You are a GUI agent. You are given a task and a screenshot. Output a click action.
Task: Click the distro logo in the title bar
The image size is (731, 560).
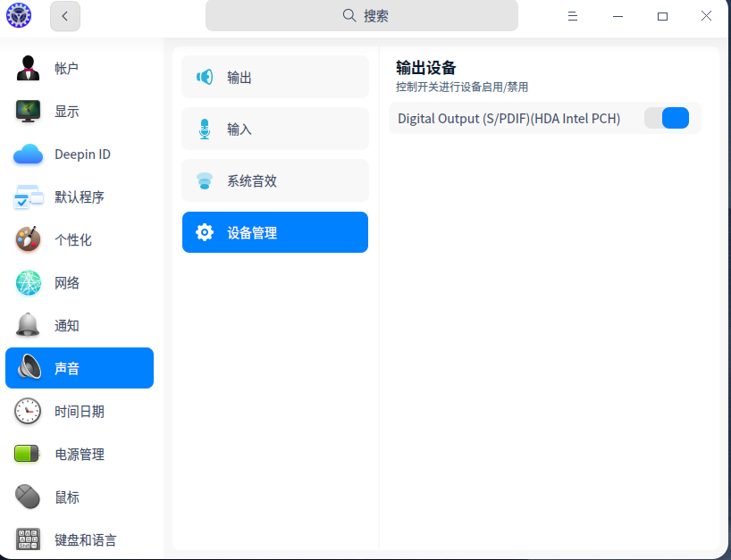tap(19, 15)
